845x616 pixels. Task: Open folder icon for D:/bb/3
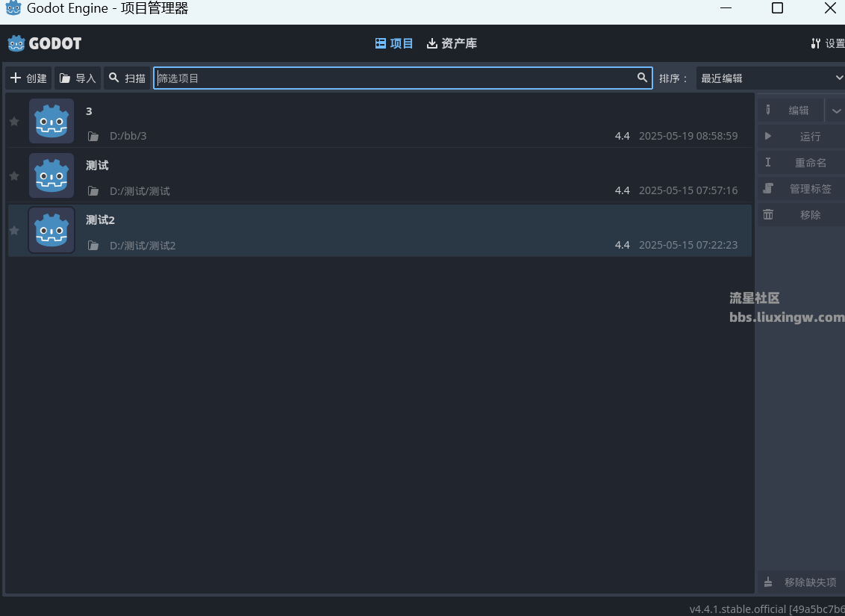click(93, 137)
